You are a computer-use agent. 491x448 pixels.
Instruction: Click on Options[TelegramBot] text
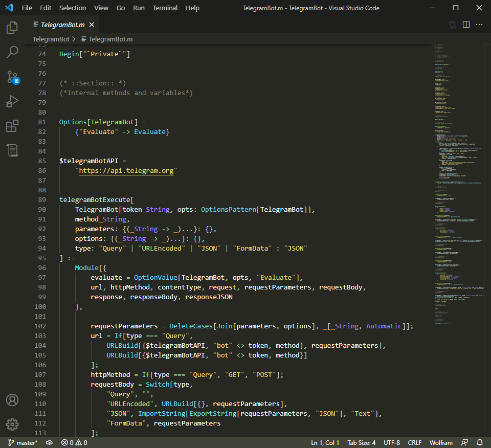click(x=99, y=122)
